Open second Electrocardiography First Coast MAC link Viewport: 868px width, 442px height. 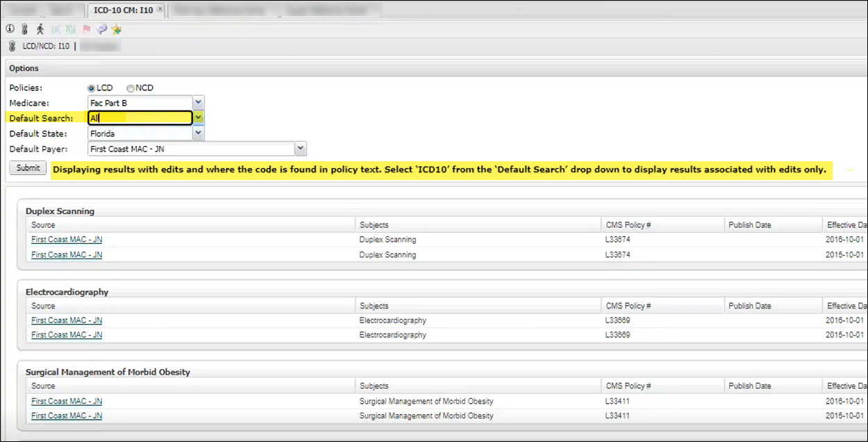coord(67,335)
